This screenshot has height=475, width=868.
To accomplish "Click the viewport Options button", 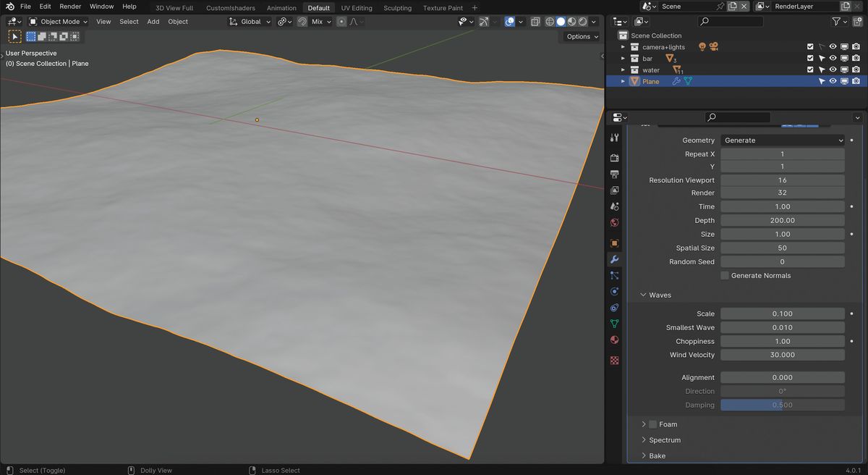I will [x=581, y=36].
